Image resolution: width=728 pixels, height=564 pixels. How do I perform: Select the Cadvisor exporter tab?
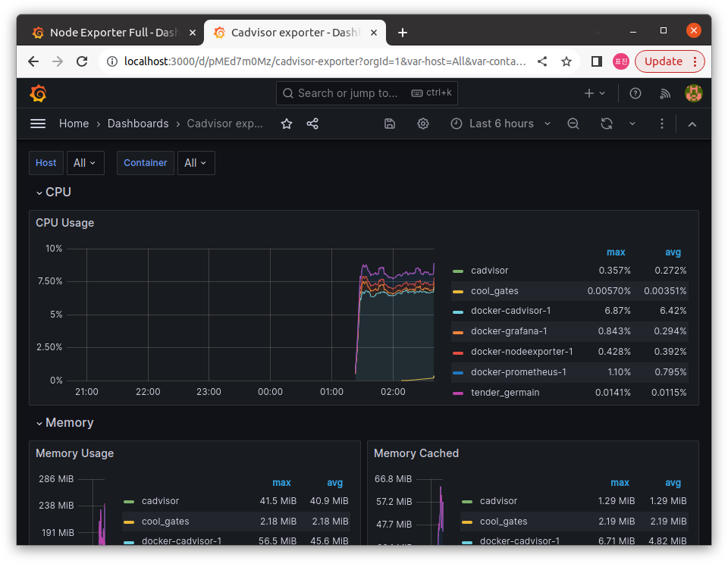tap(295, 33)
